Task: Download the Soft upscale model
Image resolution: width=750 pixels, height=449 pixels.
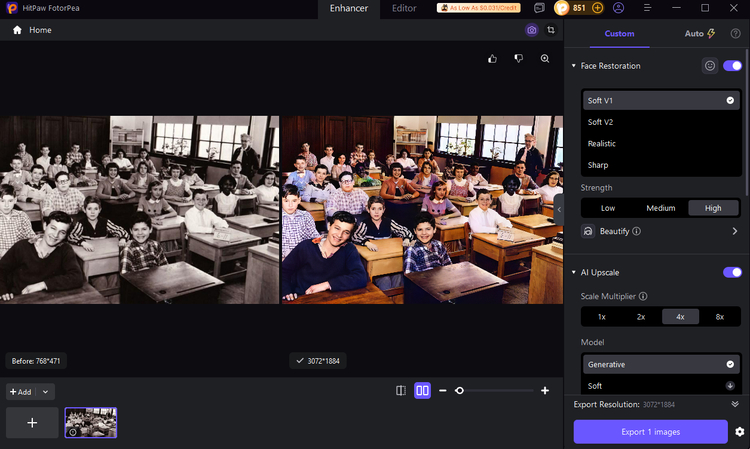Action: 730,386
